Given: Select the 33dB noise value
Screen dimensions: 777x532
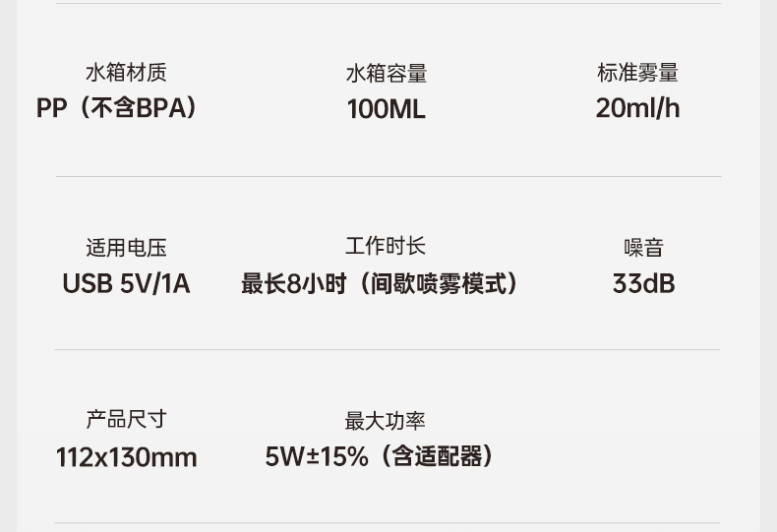Looking at the screenshot, I should pos(643,284).
